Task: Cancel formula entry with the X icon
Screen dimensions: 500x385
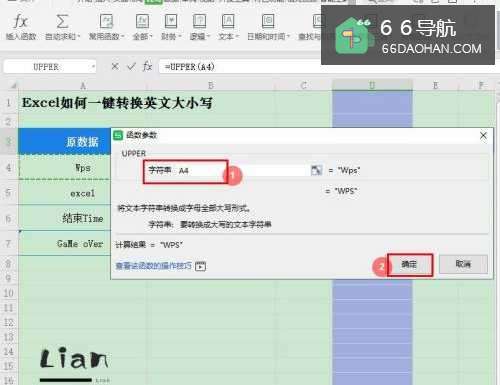Action: click(x=115, y=67)
